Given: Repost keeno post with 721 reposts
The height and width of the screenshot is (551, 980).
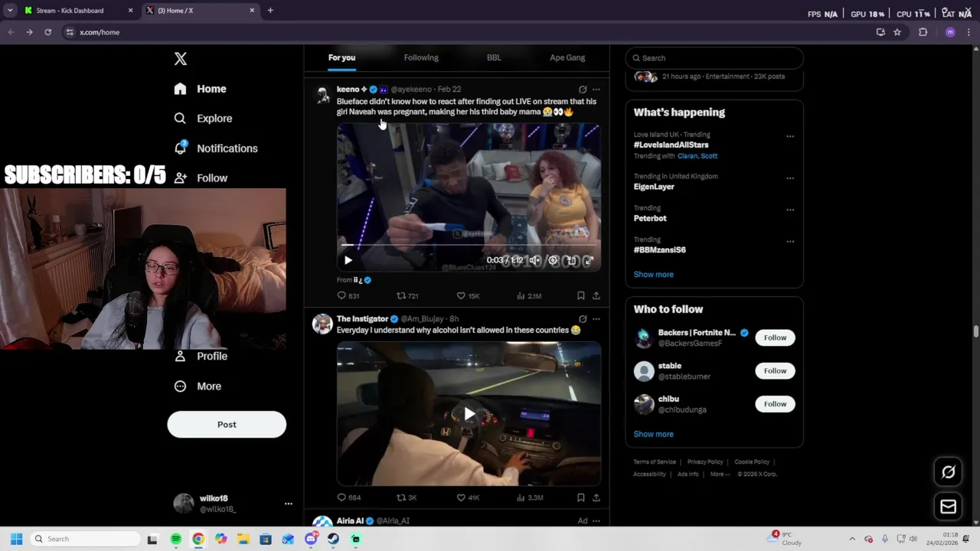Looking at the screenshot, I should (407, 295).
